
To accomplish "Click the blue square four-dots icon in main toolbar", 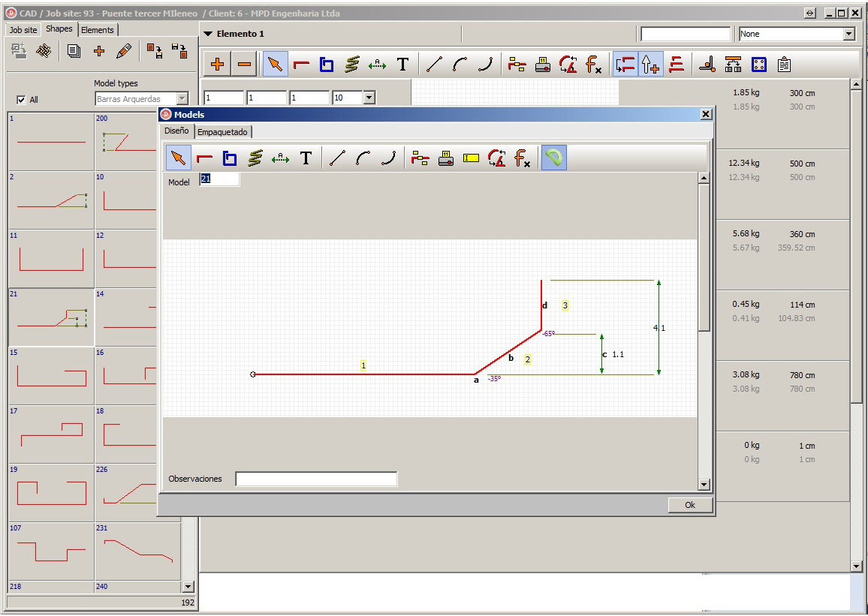I will 759,64.
